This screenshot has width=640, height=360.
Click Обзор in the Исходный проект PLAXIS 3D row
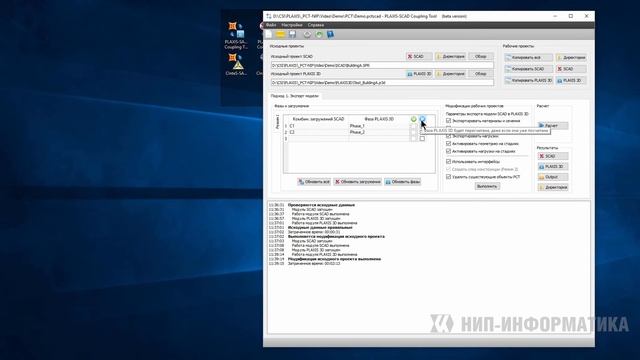pos(481,74)
